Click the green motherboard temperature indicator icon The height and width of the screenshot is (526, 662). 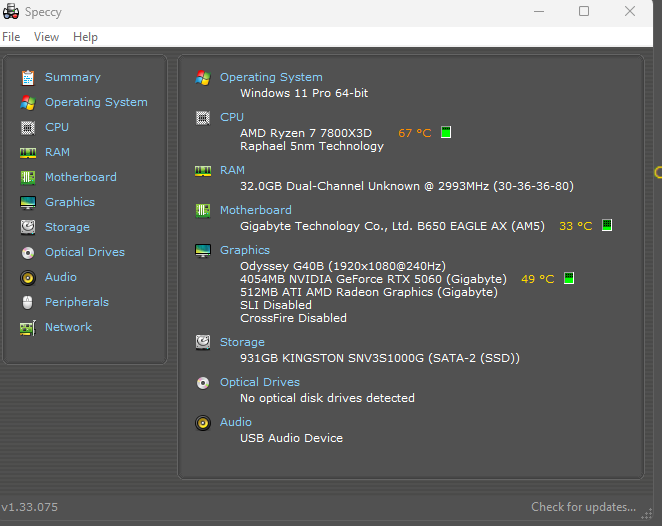pyautogui.click(x=607, y=225)
